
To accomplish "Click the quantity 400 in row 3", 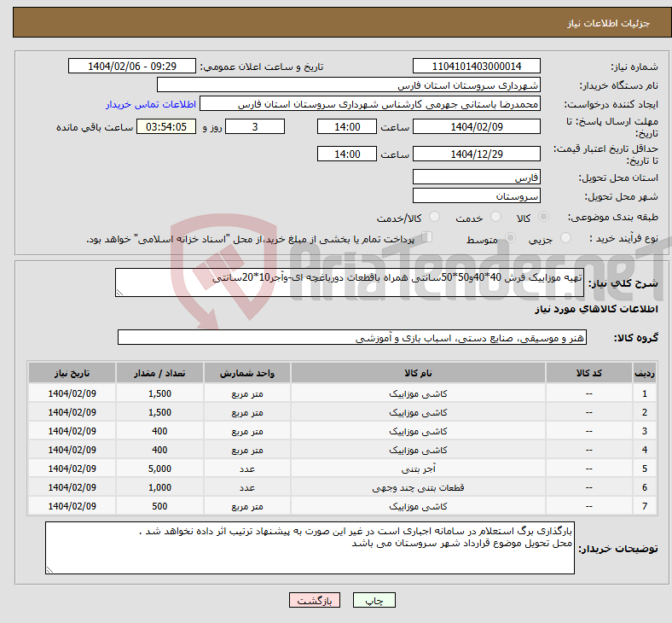I will [159, 431].
